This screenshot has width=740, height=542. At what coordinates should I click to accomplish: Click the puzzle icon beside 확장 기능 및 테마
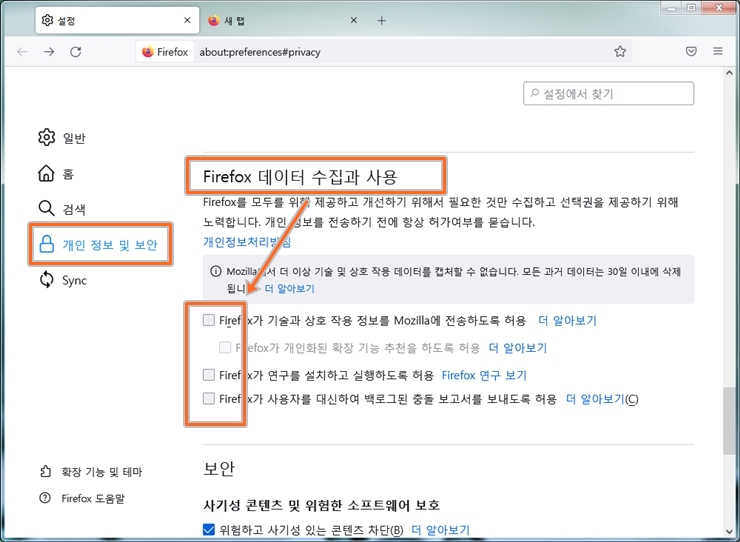pos(45,471)
